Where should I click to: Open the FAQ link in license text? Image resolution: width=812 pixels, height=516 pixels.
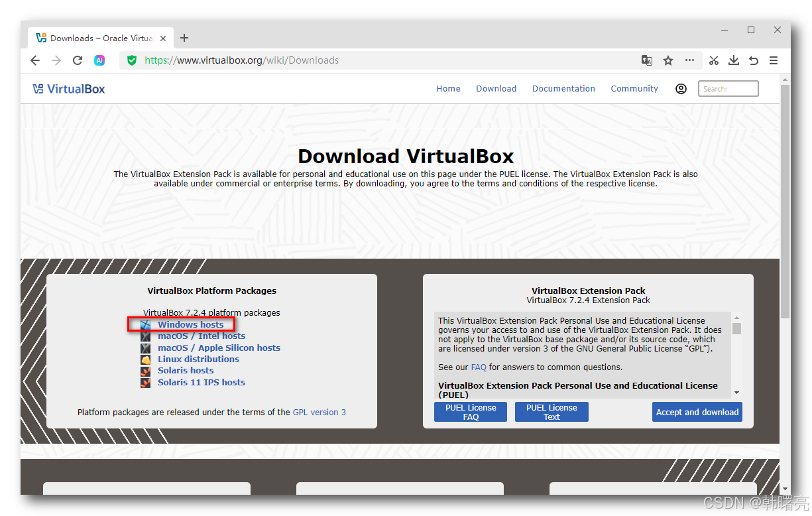coord(479,367)
